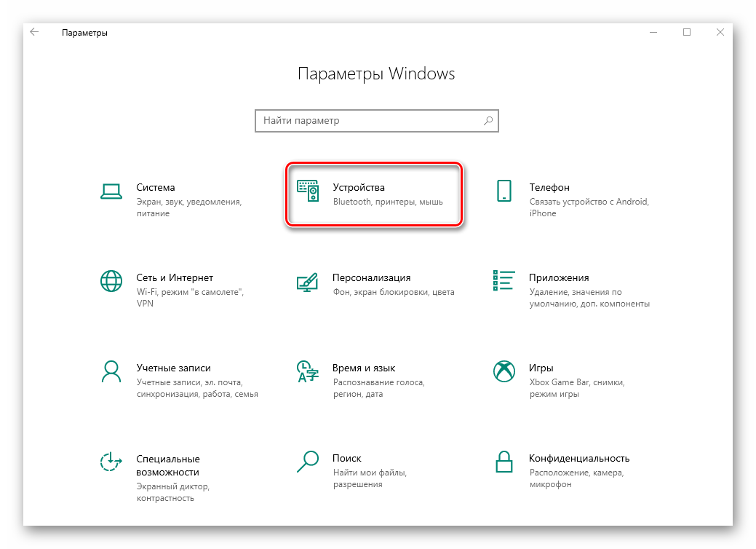Viewport: 756px width, 549px height.
Task: Click 'Расположение, камера, микрофон' description
Action: [577, 478]
